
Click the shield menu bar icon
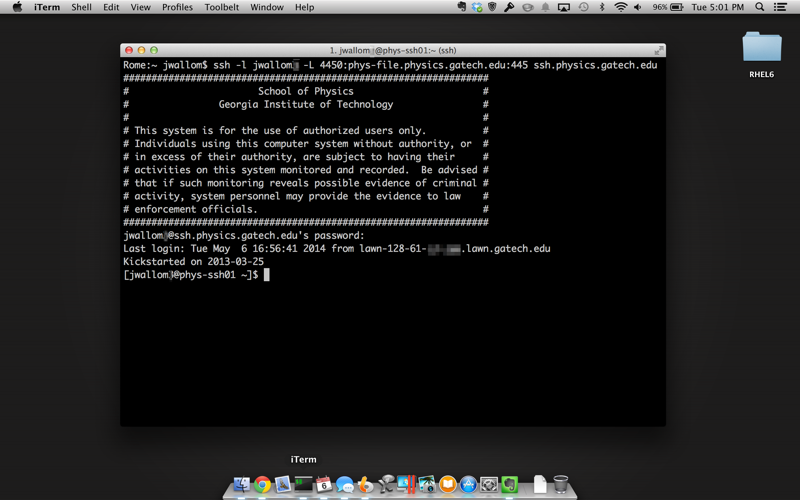point(492,7)
